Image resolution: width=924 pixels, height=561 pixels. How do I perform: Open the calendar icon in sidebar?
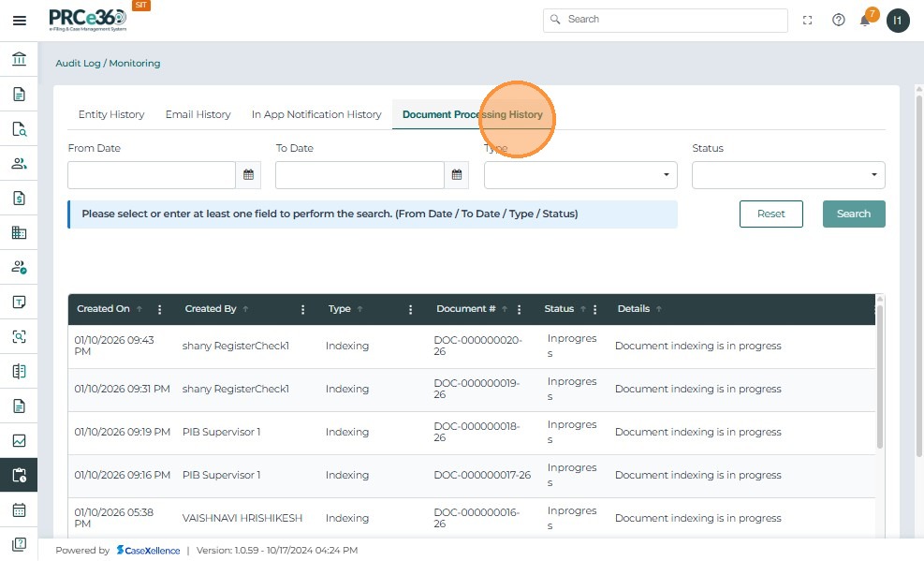19,510
